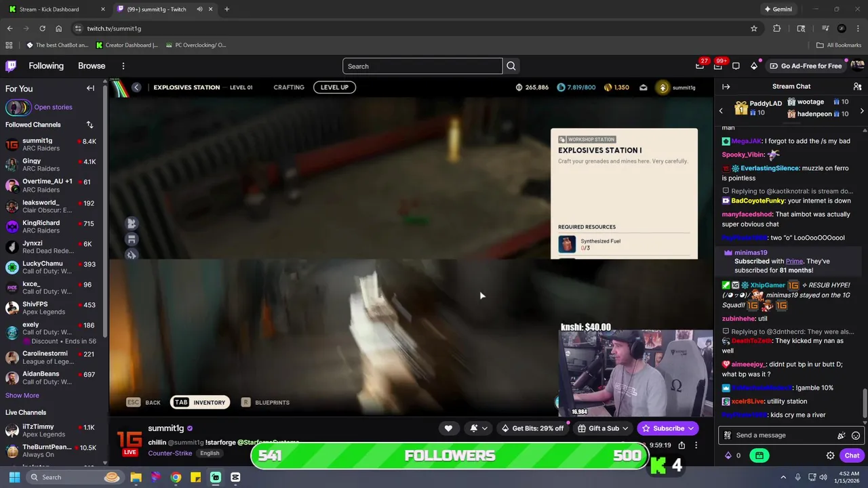Open ShivFPS Apex Legends channel
The height and width of the screenshot is (488, 868).
tap(53, 308)
